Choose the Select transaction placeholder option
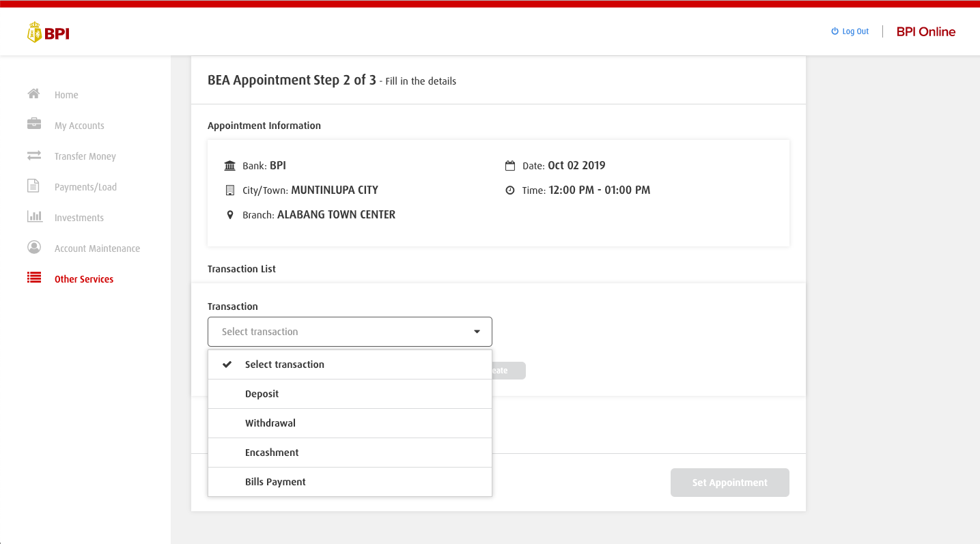The width and height of the screenshot is (980, 544). pyautogui.click(x=350, y=364)
